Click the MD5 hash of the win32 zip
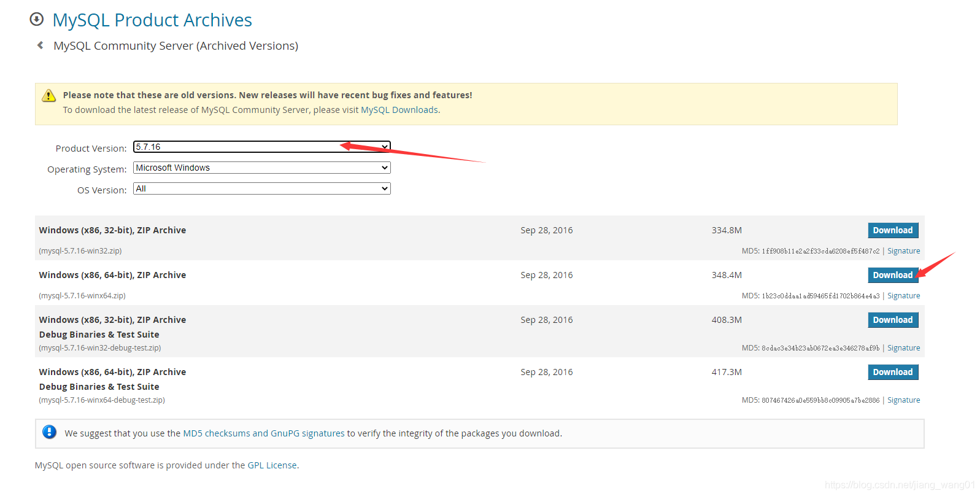 (x=820, y=251)
